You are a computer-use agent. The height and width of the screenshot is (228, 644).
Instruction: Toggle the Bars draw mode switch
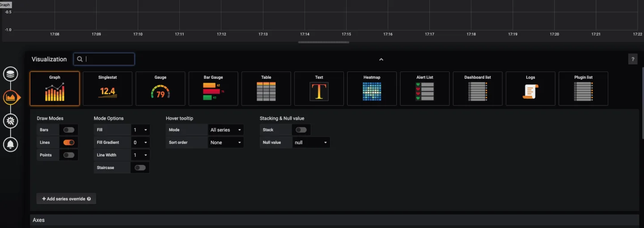[x=69, y=130]
